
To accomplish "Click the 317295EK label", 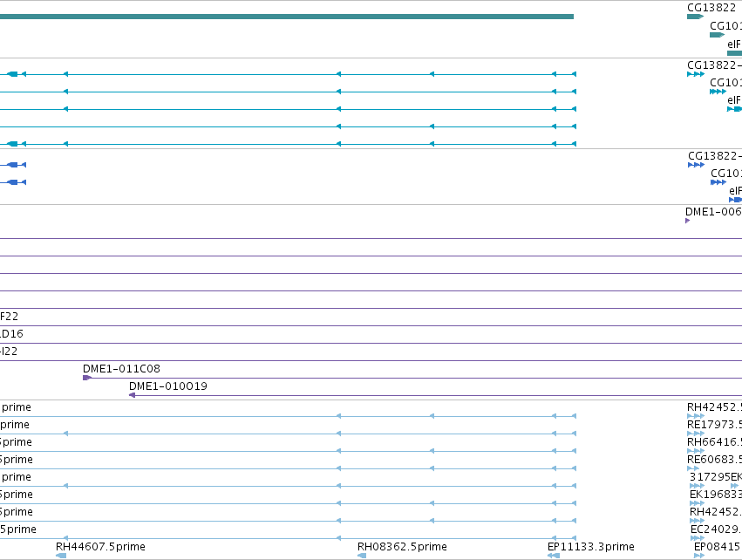I will coord(716,476).
